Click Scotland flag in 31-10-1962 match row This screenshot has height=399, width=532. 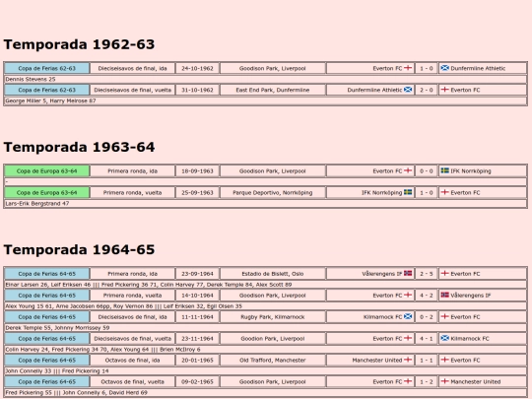tap(408, 90)
